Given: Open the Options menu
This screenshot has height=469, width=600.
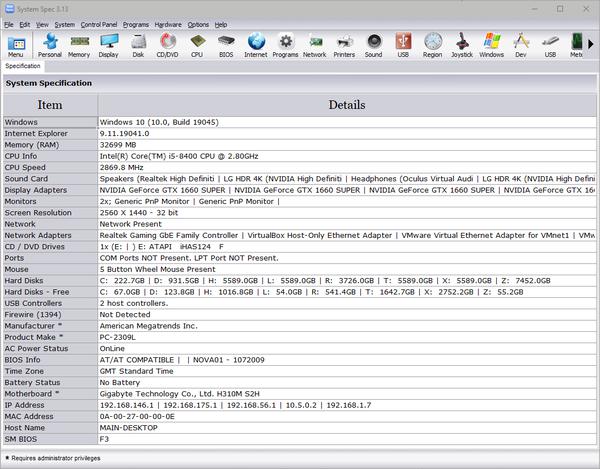Looking at the screenshot, I should click(x=198, y=24).
